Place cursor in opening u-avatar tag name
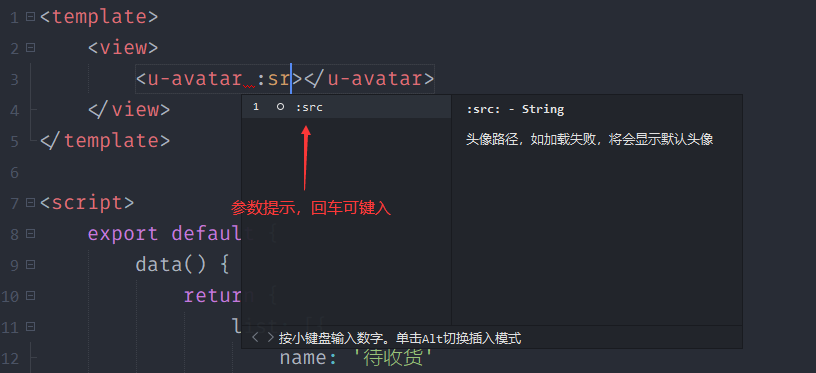The width and height of the screenshot is (816, 373). tap(195, 79)
